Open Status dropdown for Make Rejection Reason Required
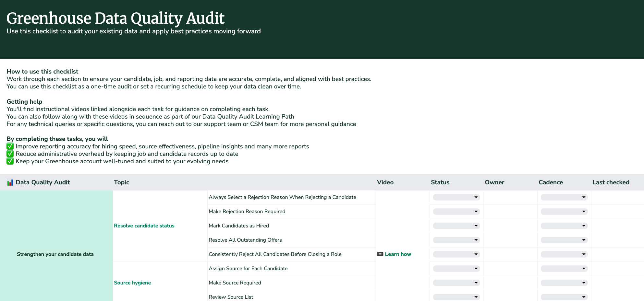Viewport: 644px width, 301px height. pyautogui.click(x=456, y=212)
